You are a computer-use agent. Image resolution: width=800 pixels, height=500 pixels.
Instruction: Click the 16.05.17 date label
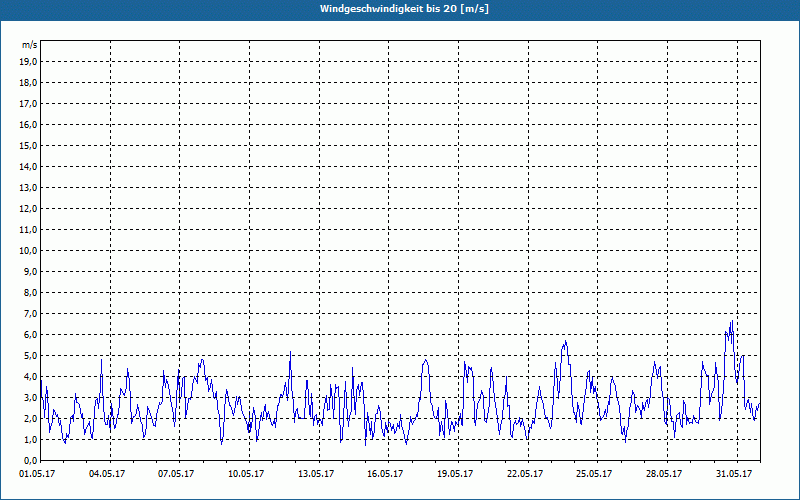385,474
